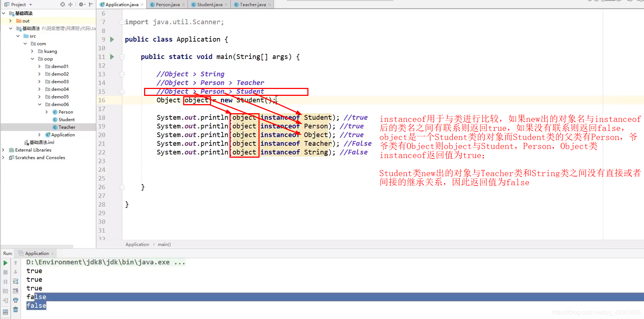The height and width of the screenshot is (319, 644).
Task: Collapse the com package
Action: coord(25,44)
